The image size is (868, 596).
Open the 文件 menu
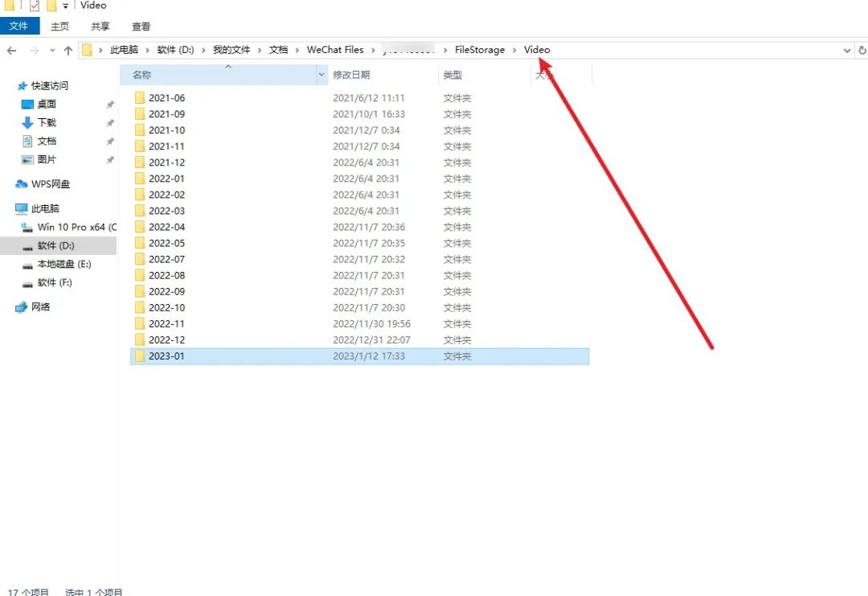20,26
